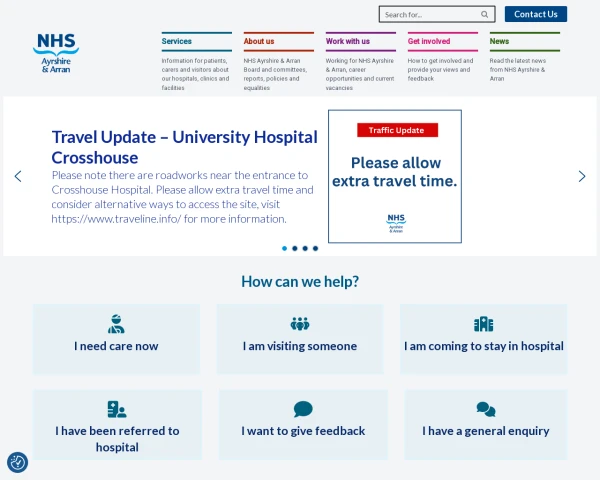Select the fourth carousel dot
This screenshot has height=480, width=600.
[x=315, y=248]
